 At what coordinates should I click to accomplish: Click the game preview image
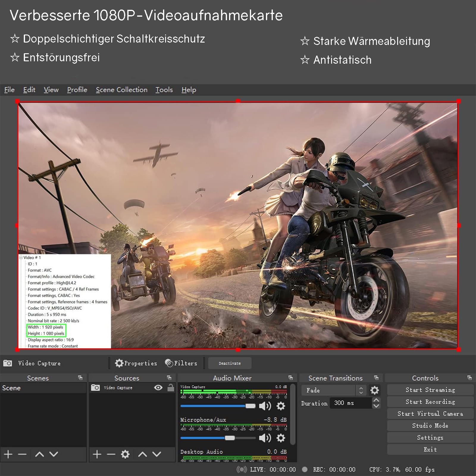[238, 225]
